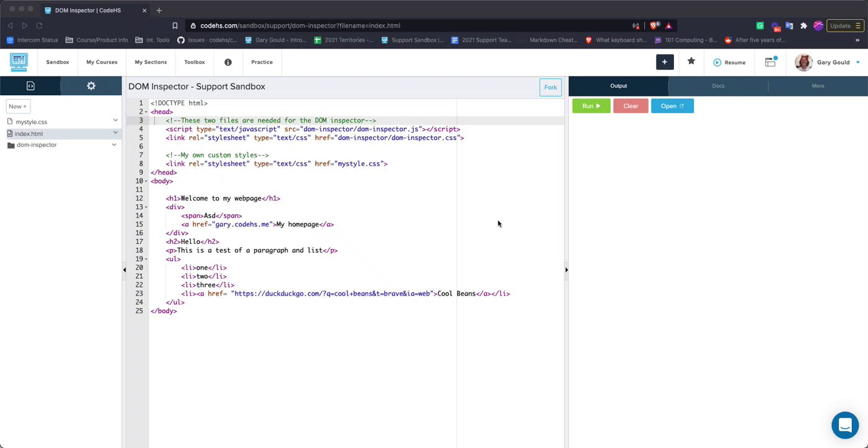Switch to the Docs tab

pos(718,86)
